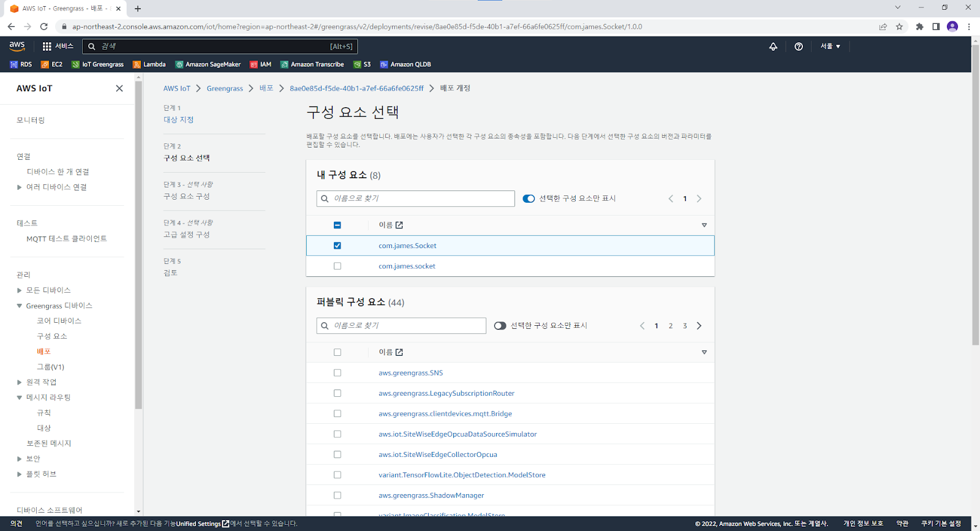This screenshot has height=531, width=980.
Task: Expand 여러 디바이스 연결 in sidebar
Action: (x=20, y=187)
